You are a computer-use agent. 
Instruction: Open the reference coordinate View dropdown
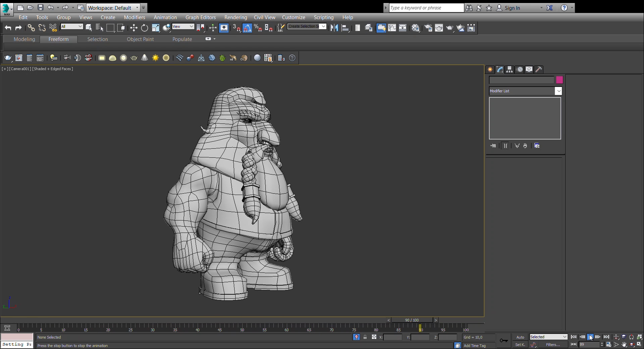coord(183,27)
